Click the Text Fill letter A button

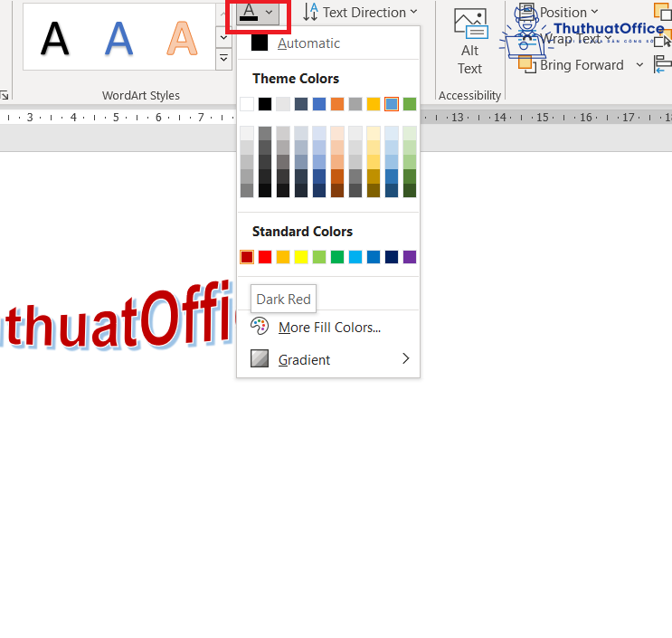click(x=249, y=12)
